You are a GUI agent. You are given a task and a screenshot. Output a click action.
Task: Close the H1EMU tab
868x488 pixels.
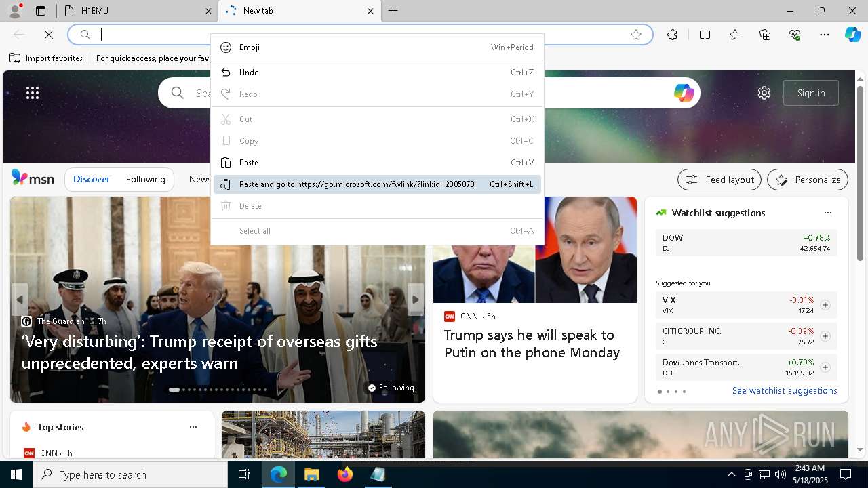coord(208,11)
